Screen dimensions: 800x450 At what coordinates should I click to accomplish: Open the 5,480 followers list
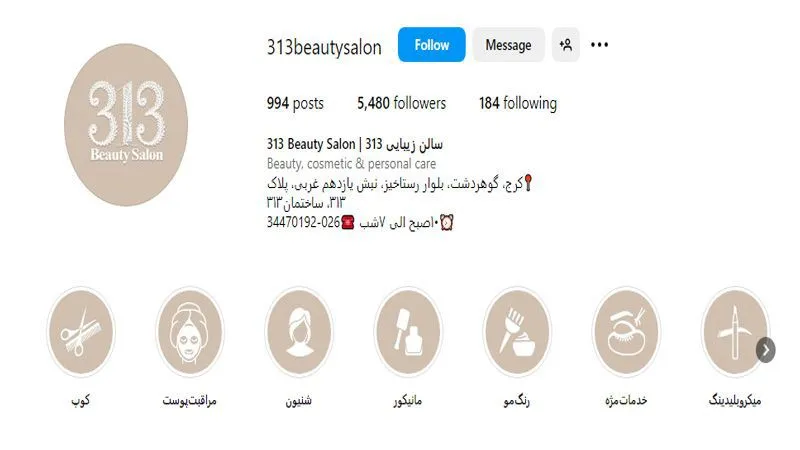click(x=402, y=104)
